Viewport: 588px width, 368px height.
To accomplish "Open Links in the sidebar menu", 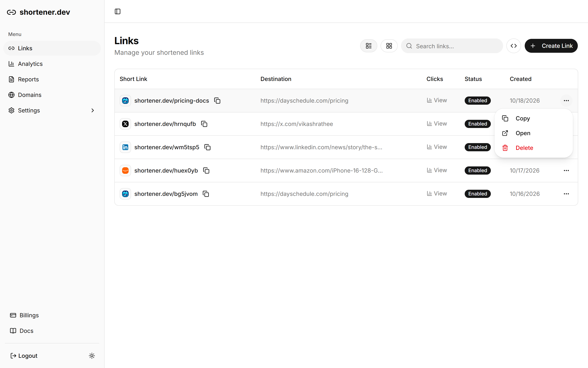I will (52, 48).
